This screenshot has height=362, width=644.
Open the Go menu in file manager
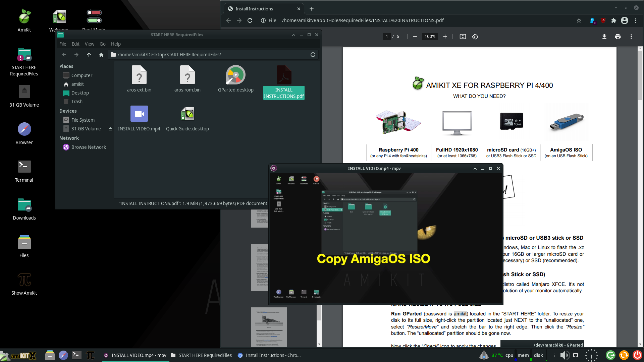point(102,44)
